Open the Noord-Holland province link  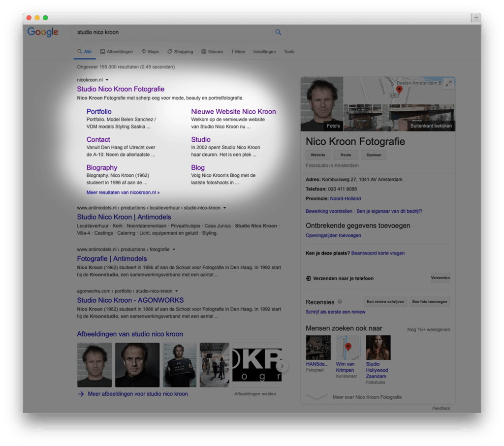[345, 198]
